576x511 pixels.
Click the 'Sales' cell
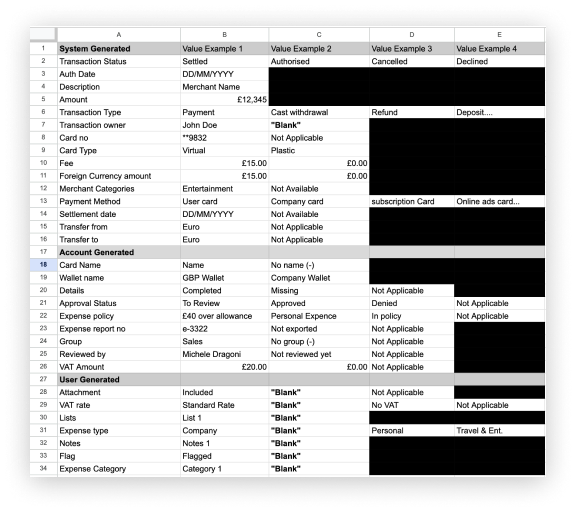224,342
